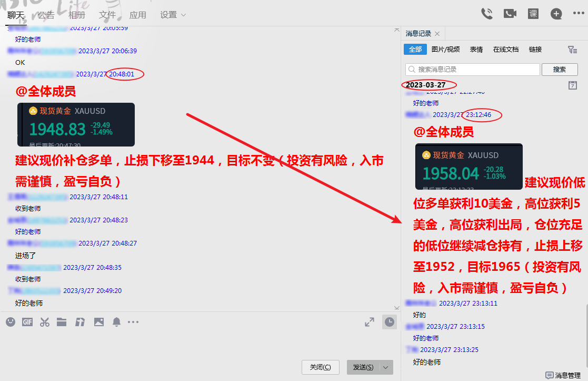Toggle the message history clock icon

390,322
